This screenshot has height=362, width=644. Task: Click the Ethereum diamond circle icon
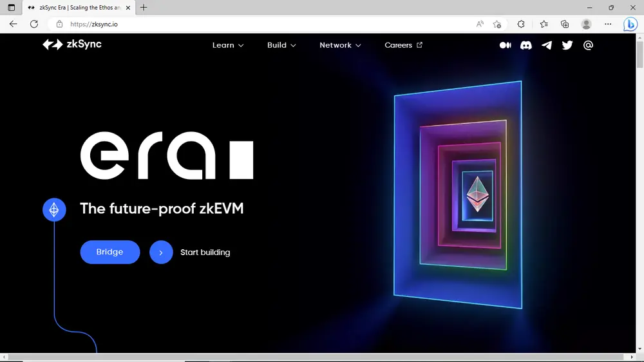click(54, 209)
